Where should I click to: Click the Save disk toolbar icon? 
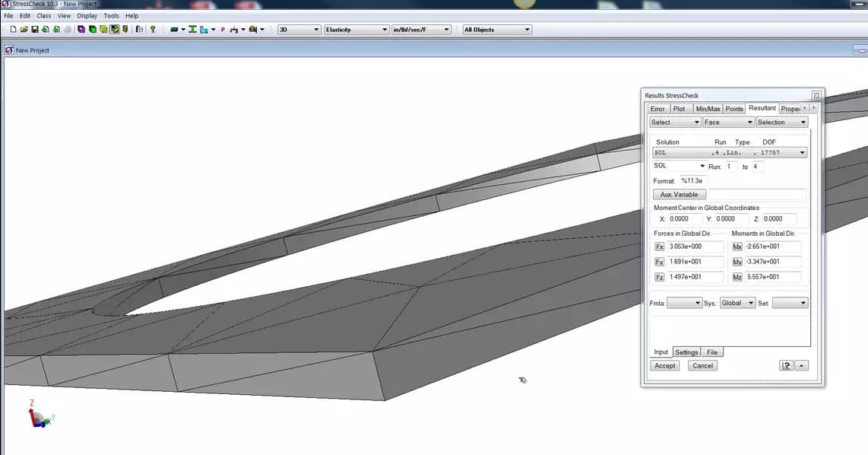pos(35,30)
